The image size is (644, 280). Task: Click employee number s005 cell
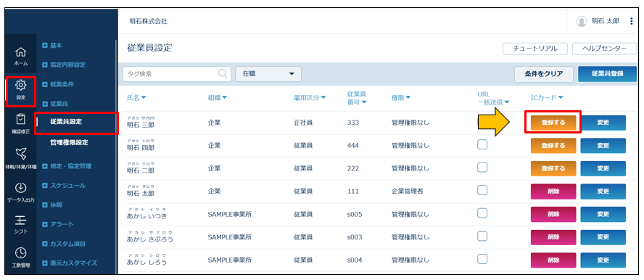point(355,214)
